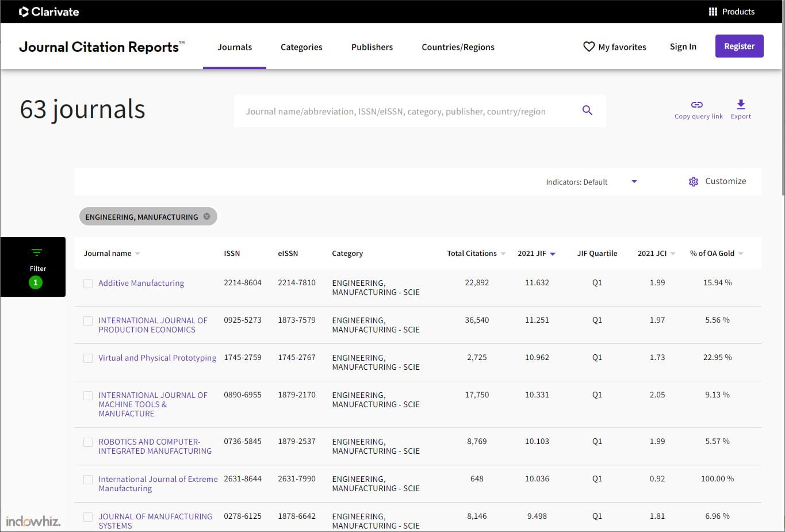Click the Copy query link icon
The width and height of the screenshot is (785, 532).
pos(697,105)
